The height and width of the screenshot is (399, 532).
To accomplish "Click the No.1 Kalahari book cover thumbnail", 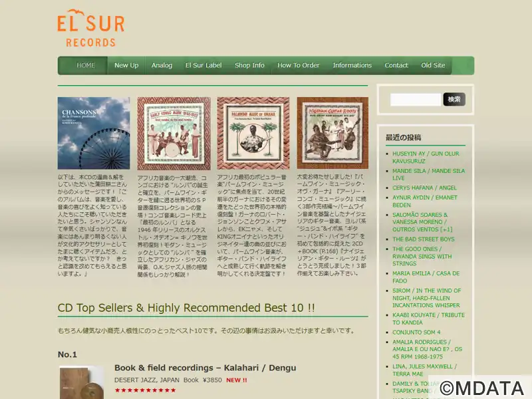I will (81, 382).
